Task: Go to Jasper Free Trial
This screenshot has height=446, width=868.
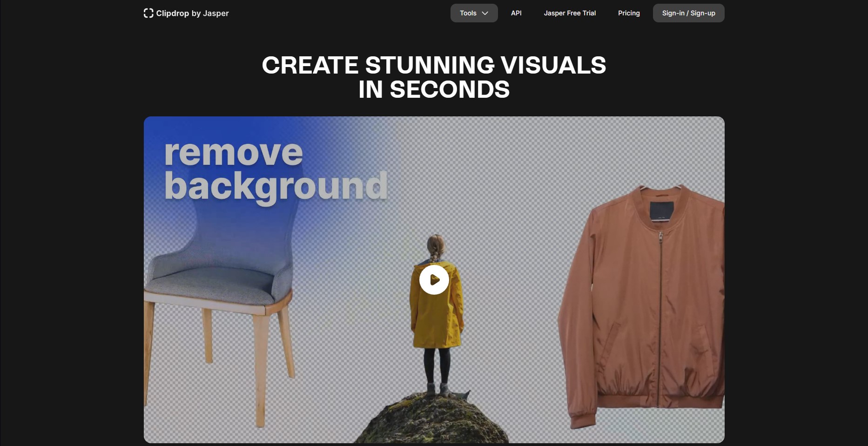Action: pyautogui.click(x=570, y=13)
